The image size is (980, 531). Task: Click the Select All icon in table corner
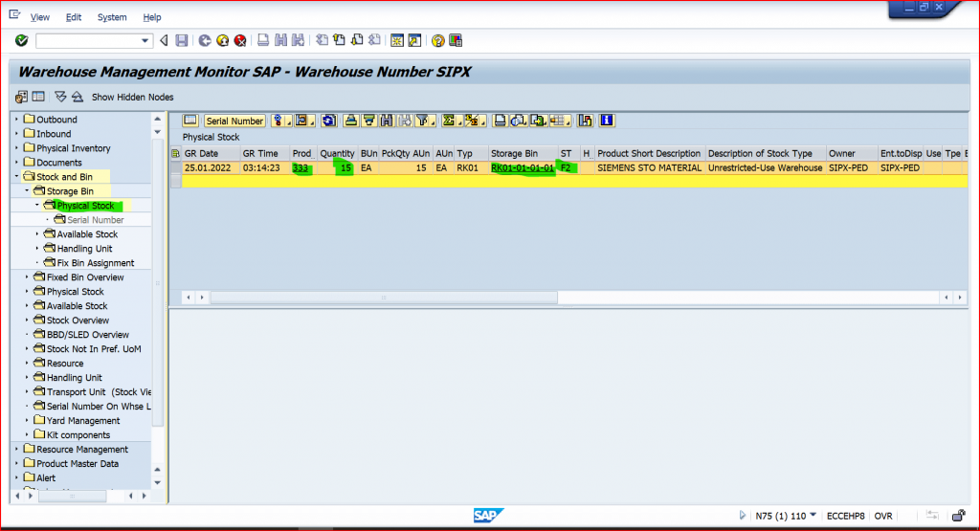176,154
